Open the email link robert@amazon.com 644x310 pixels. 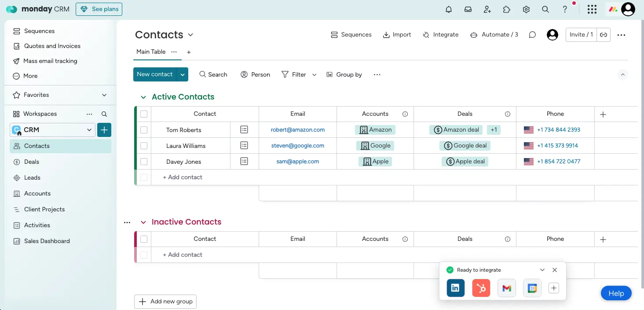(298, 129)
